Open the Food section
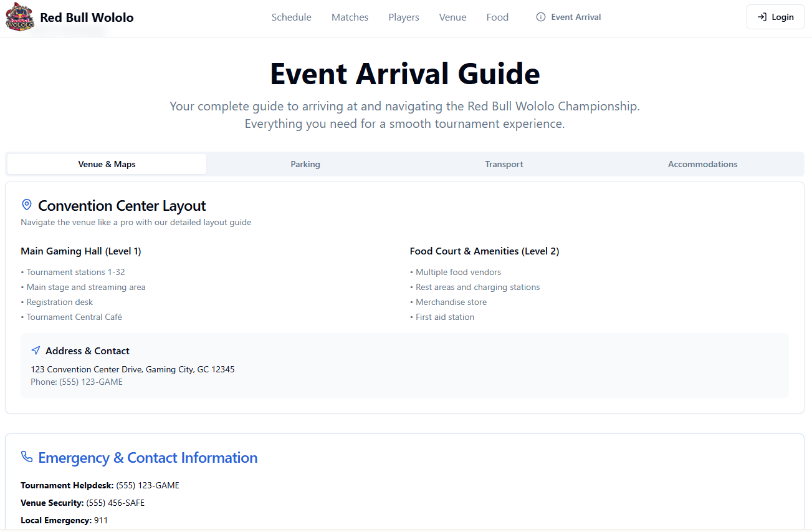Viewport: 812px width, 532px height. [497, 17]
